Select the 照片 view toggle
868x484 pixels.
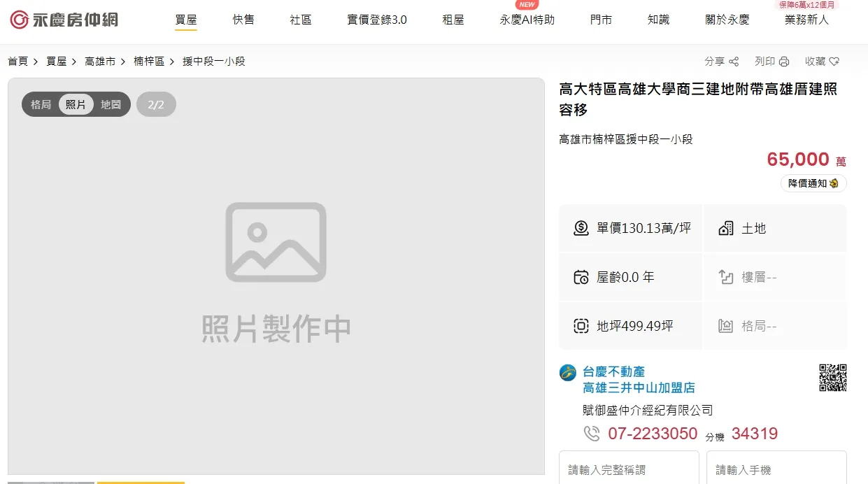click(x=76, y=104)
